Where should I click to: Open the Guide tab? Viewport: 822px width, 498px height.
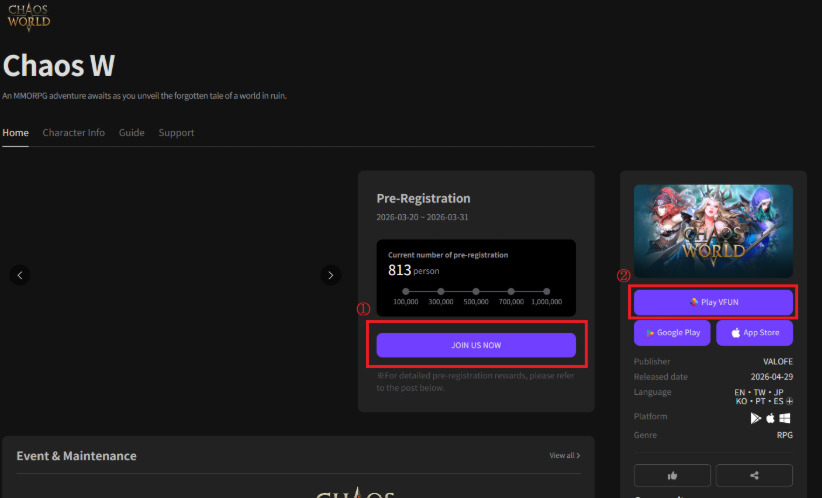(132, 133)
